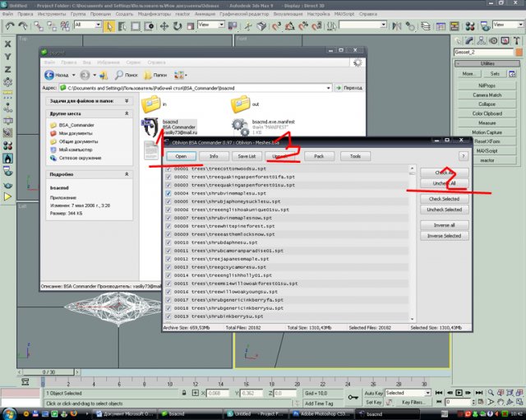Open the Motion command panel tab

click(x=493, y=41)
